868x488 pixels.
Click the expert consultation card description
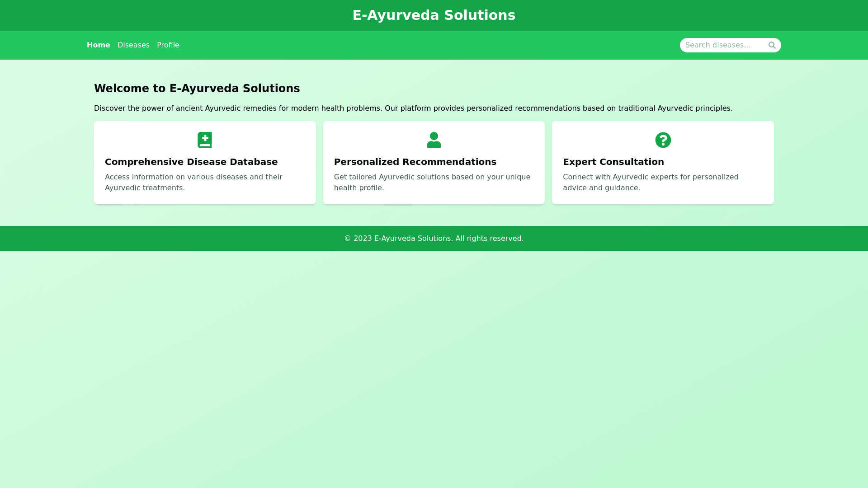pyautogui.click(x=650, y=183)
